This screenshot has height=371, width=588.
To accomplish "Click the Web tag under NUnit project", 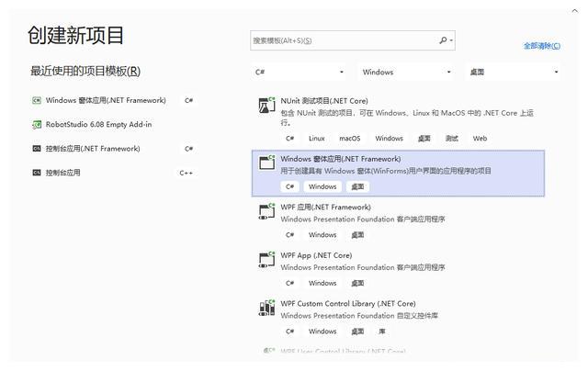I will pos(480,139).
